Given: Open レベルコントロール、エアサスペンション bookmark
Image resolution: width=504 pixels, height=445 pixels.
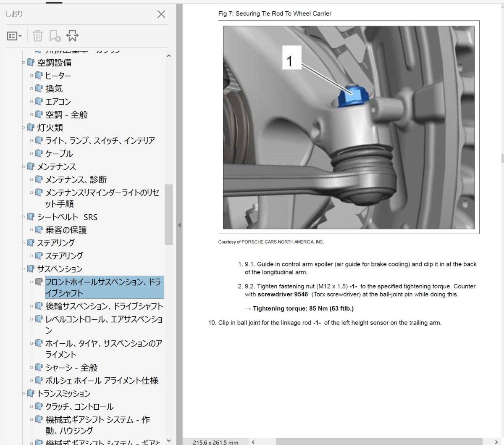Looking at the screenshot, I should [x=104, y=324].
